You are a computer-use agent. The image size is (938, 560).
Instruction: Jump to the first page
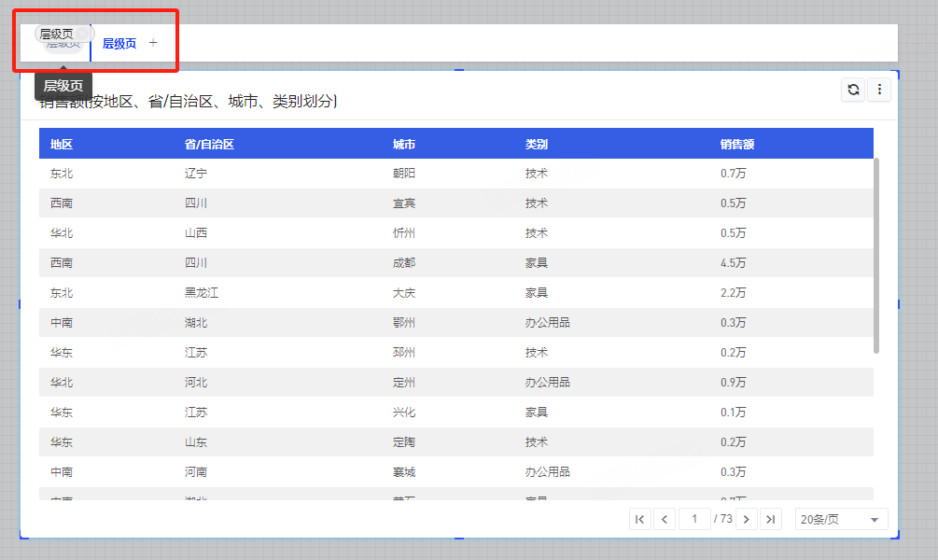tap(640, 519)
